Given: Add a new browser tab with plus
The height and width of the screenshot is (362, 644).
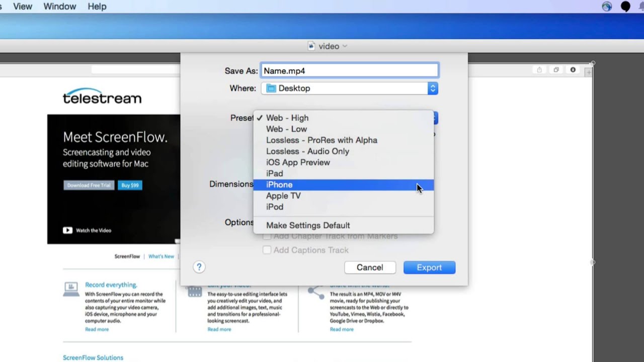Looking at the screenshot, I should [x=588, y=73].
